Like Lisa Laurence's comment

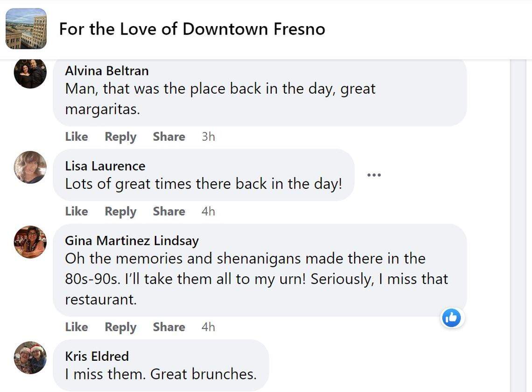(x=76, y=211)
